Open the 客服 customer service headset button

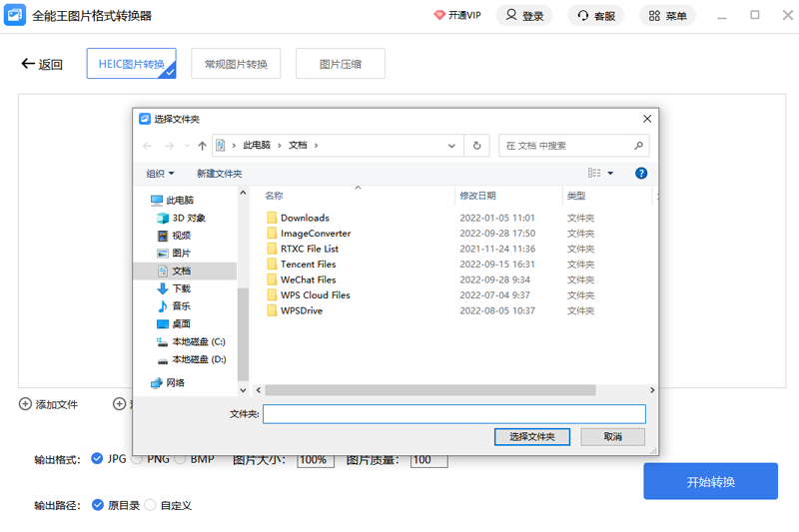coord(595,16)
